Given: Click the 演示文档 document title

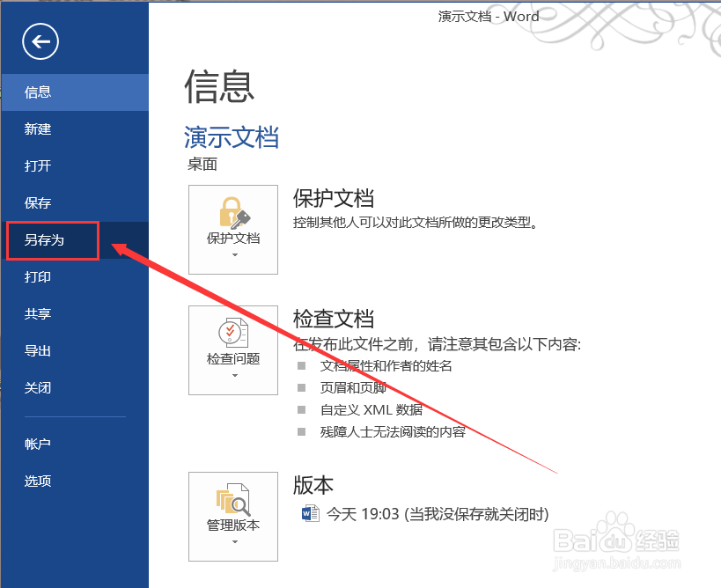Looking at the screenshot, I should tap(232, 137).
